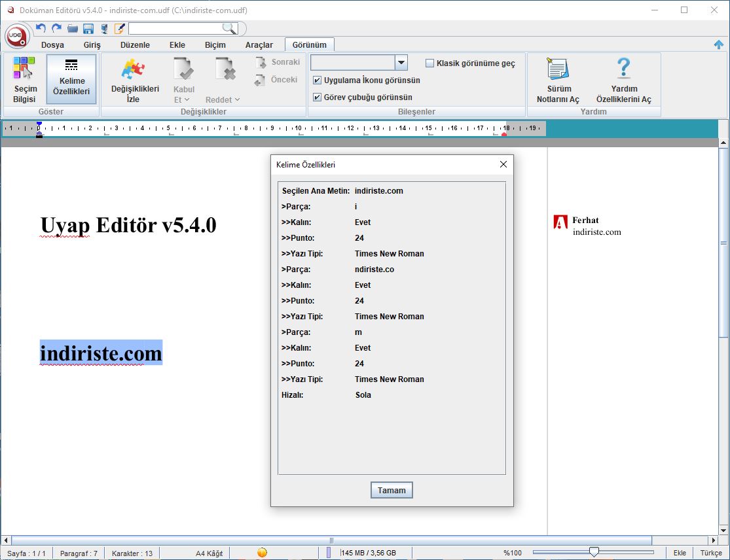The image size is (730, 560).
Task: Click the horizontal scrollbar right arrow
Action: click(713, 540)
